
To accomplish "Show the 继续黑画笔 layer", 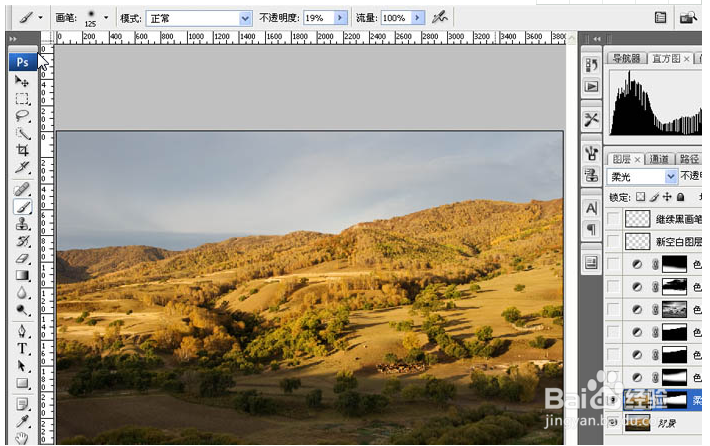I will tap(613, 219).
